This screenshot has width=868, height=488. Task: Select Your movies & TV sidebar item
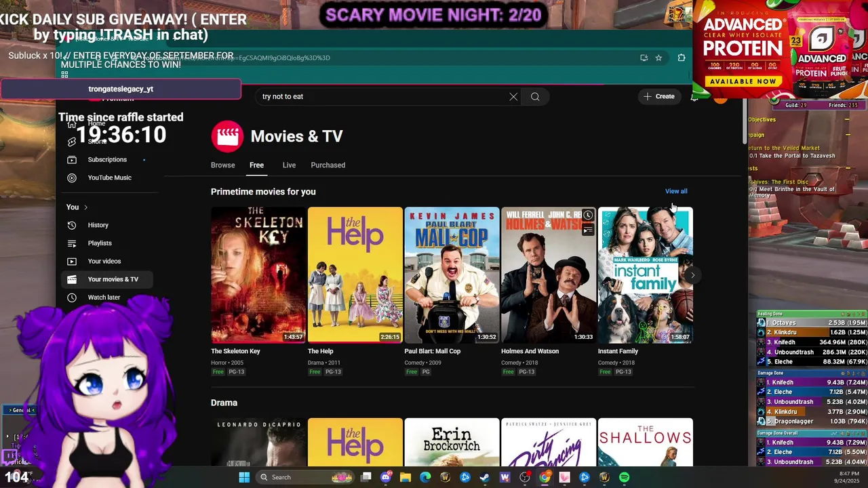[106, 279]
